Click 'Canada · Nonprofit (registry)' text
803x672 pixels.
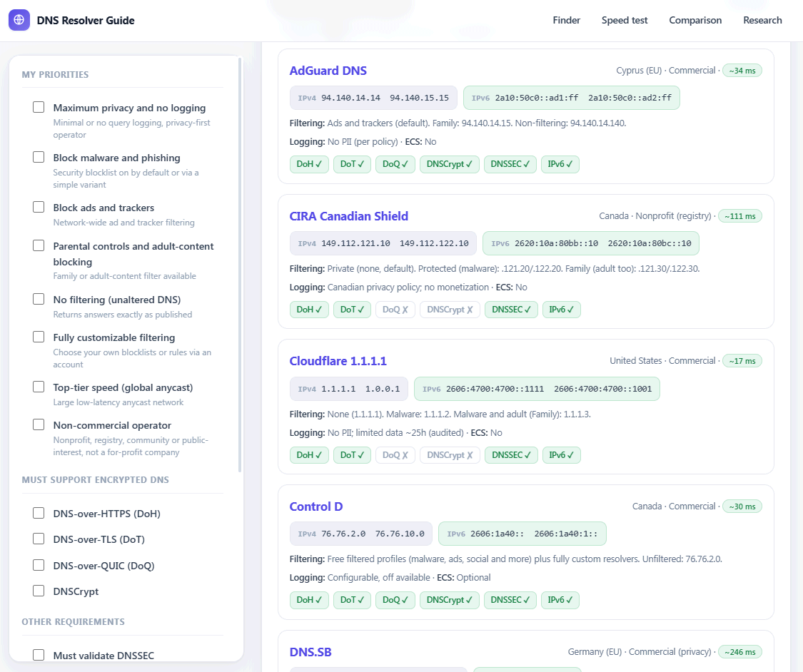[655, 215]
